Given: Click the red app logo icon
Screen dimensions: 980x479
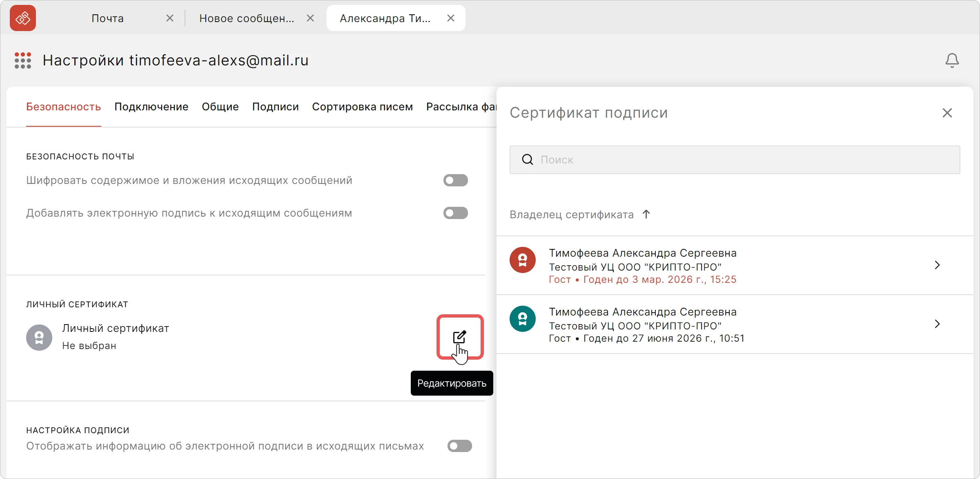Looking at the screenshot, I should pyautogui.click(x=23, y=18).
